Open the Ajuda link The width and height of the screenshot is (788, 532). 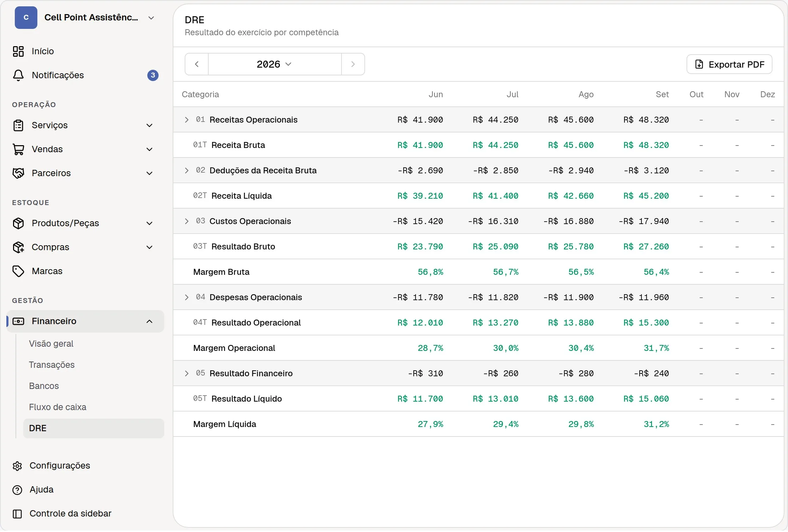point(42,490)
